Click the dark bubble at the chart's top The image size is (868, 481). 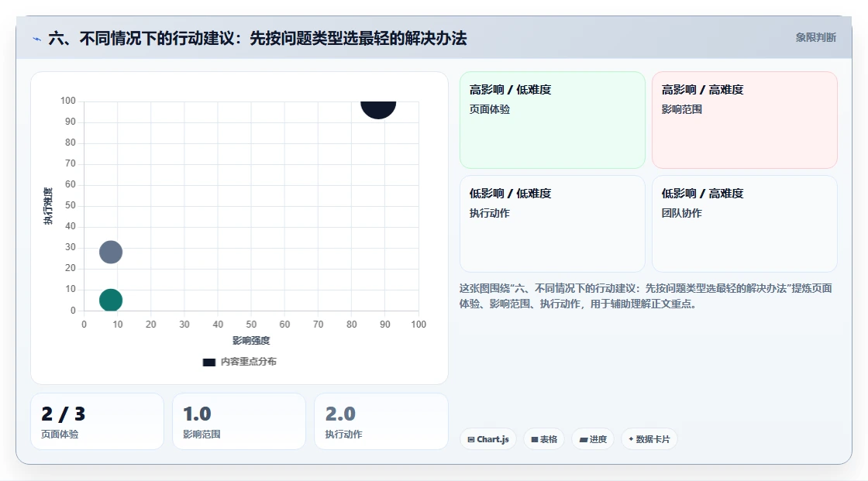tap(378, 109)
